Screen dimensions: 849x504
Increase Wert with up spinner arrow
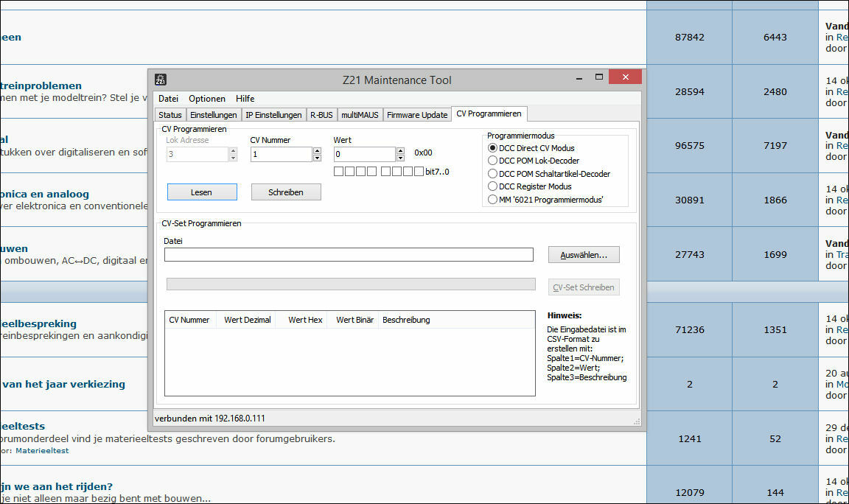coord(400,151)
